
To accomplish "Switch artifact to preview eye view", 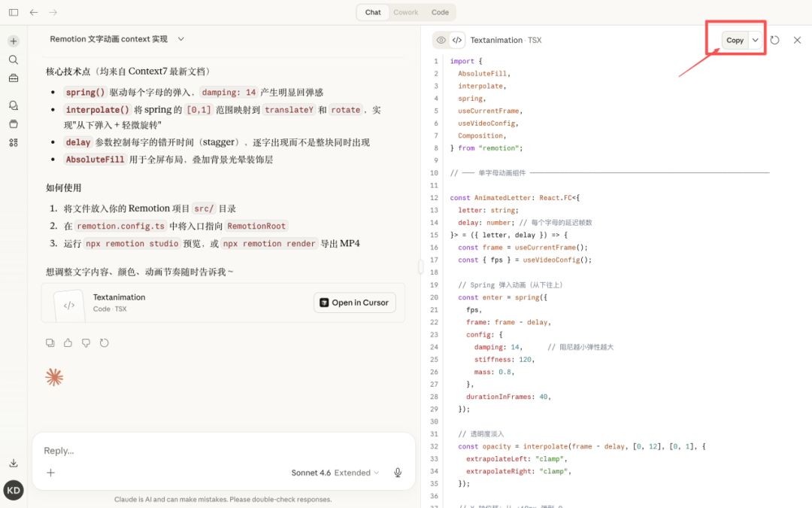I will (x=441, y=41).
